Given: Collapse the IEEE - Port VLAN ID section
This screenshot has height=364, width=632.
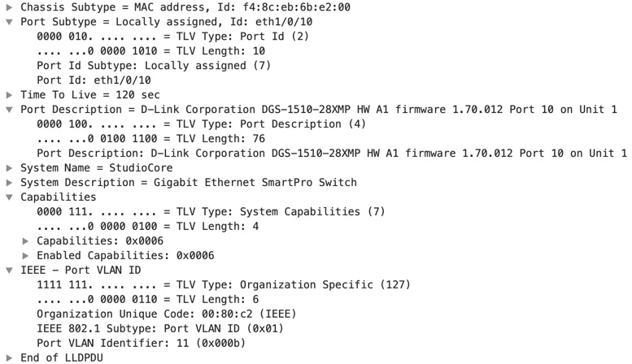Looking at the screenshot, I should pyautogui.click(x=9, y=271).
